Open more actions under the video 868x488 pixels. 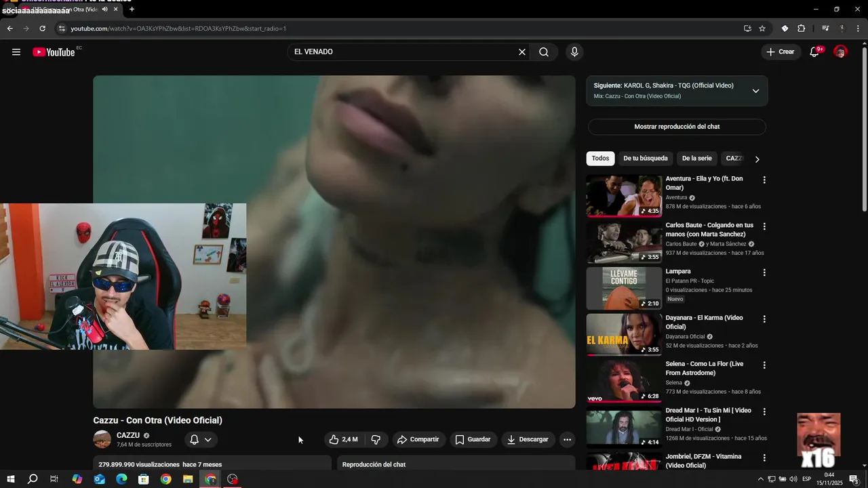click(567, 439)
